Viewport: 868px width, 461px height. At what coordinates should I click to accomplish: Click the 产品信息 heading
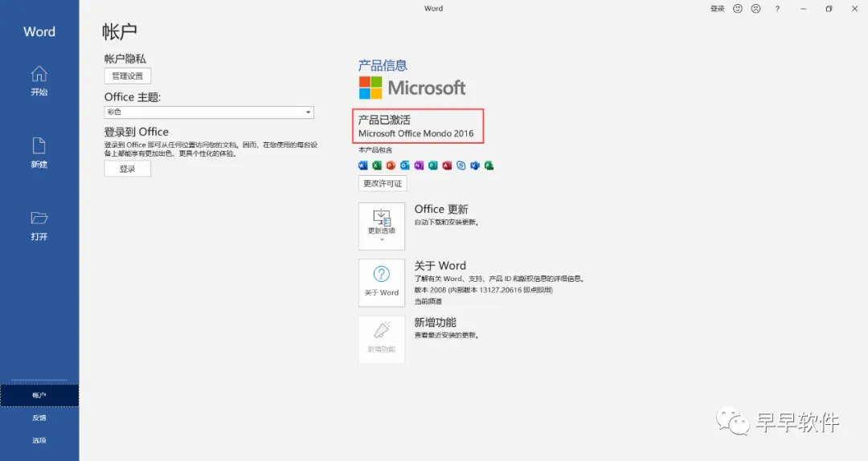(383, 65)
